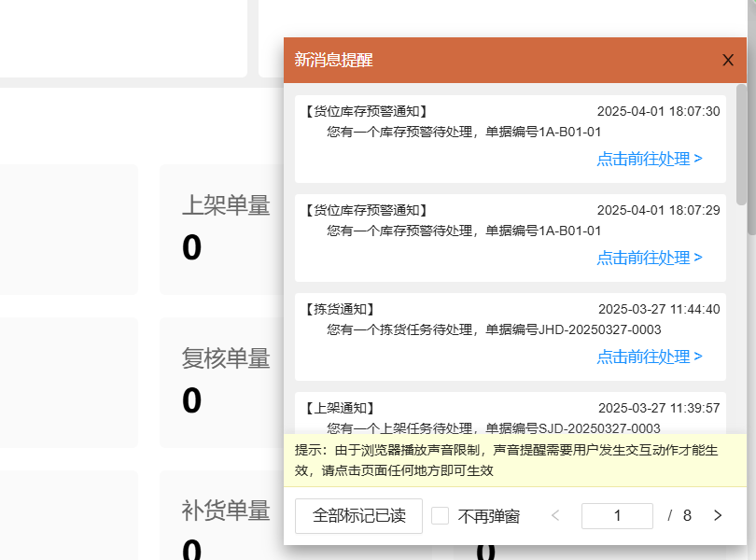
Task: Click the 新消息提醒 header title
Action: point(333,60)
